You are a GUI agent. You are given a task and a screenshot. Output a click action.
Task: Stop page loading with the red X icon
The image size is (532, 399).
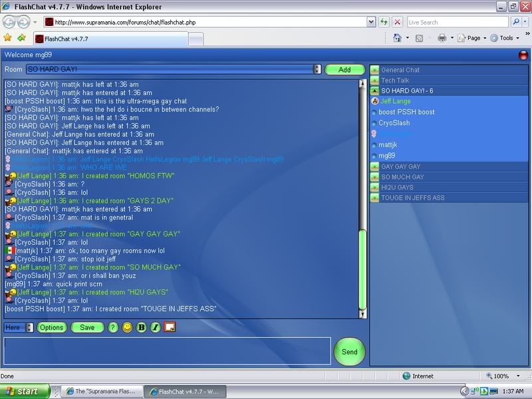pyautogui.click(x=397, y=23)
